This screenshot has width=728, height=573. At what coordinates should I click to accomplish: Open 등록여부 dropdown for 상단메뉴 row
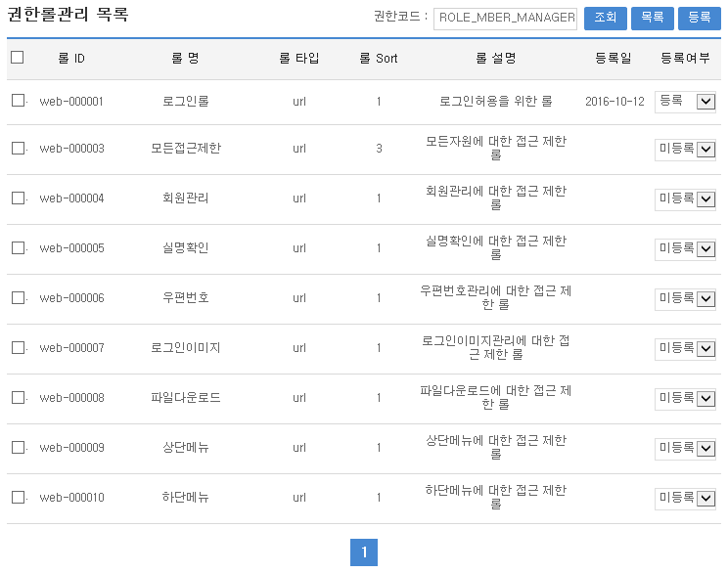coord(686,449)
